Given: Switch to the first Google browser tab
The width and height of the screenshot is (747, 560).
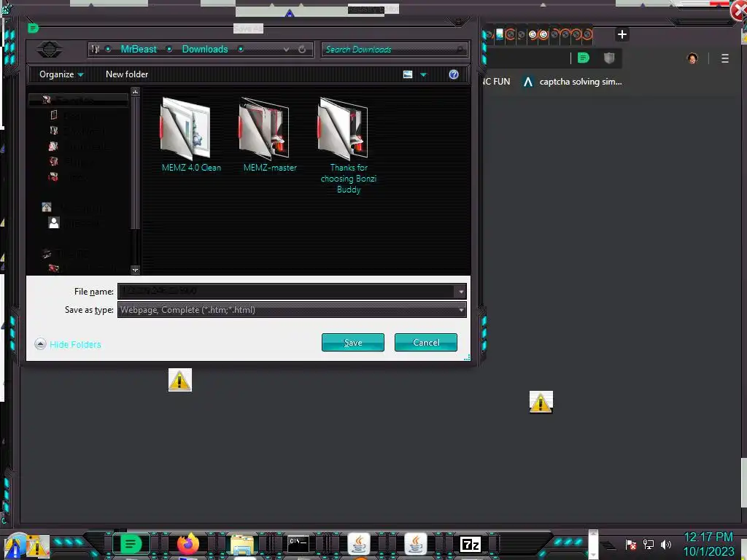Looking at the screenshot, I should (533, 34).
